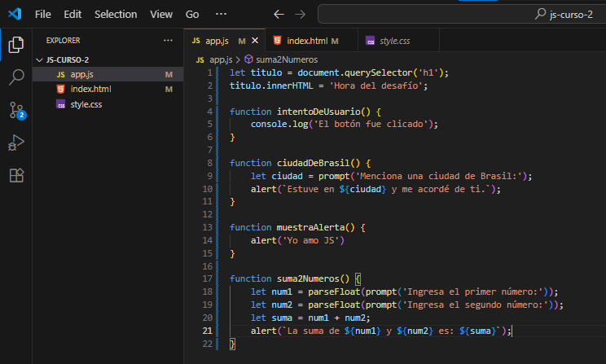Click the HTML5 icon on index.html tab
This screenshot has width=606, height=364.
pyautogui.click(x=277, y=40)
